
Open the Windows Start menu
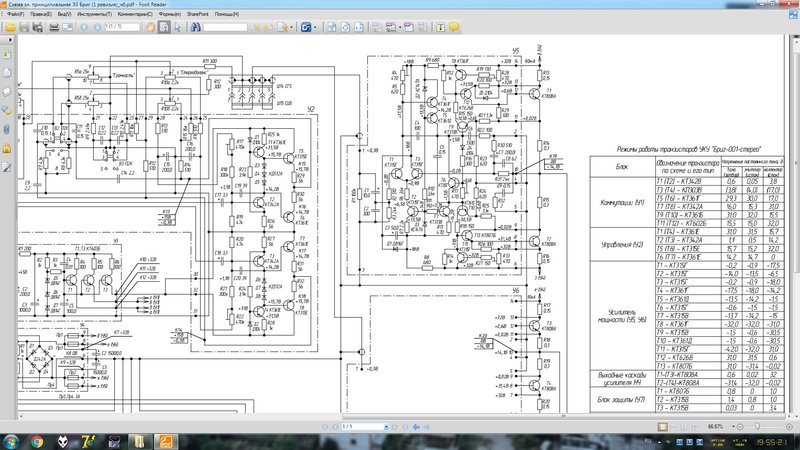pos(11,441)
